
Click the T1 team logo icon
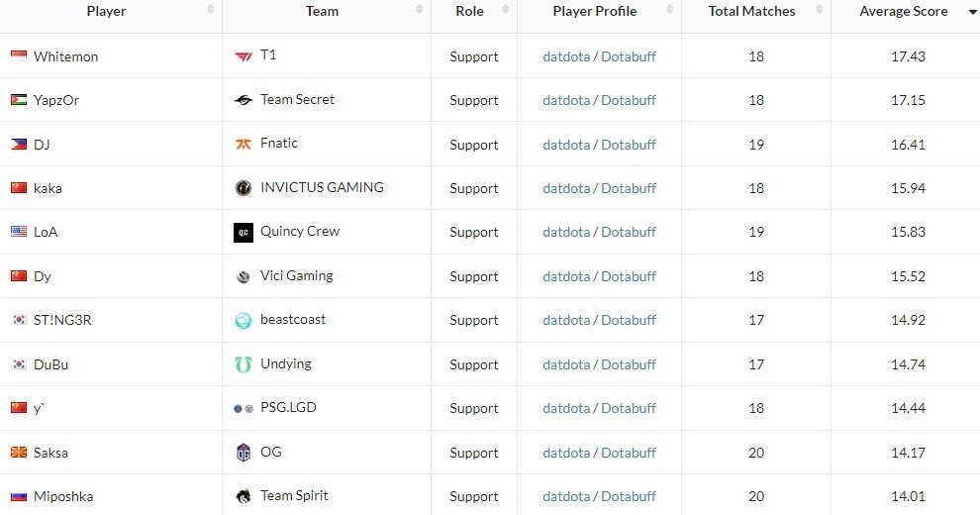pos(244,56)
